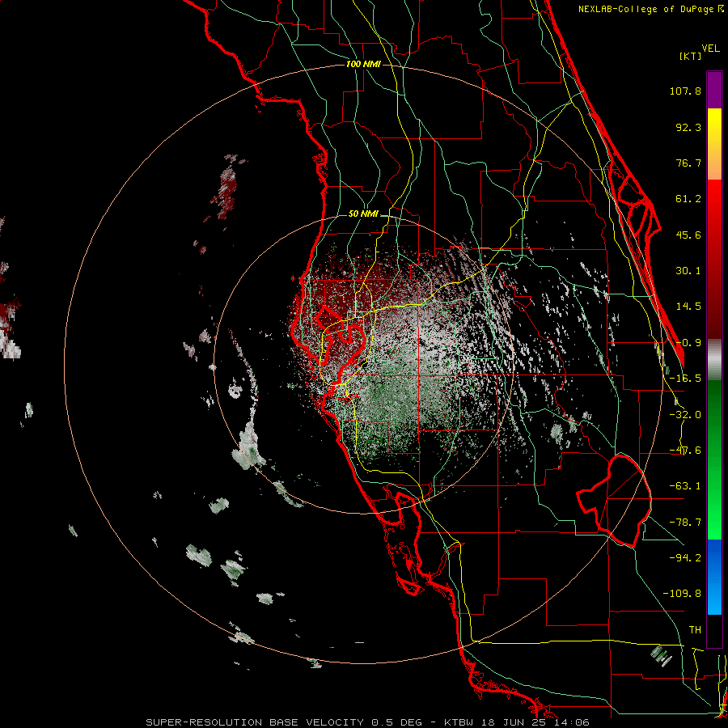Viewport: 728px width, 728px height.
Task: Pick the green segment of the color bar
Action: point(714,459)
